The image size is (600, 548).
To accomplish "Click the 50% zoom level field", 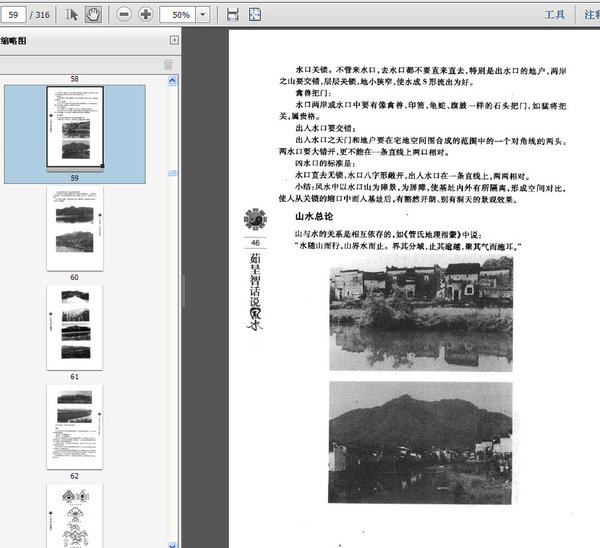I will point(180,15).
